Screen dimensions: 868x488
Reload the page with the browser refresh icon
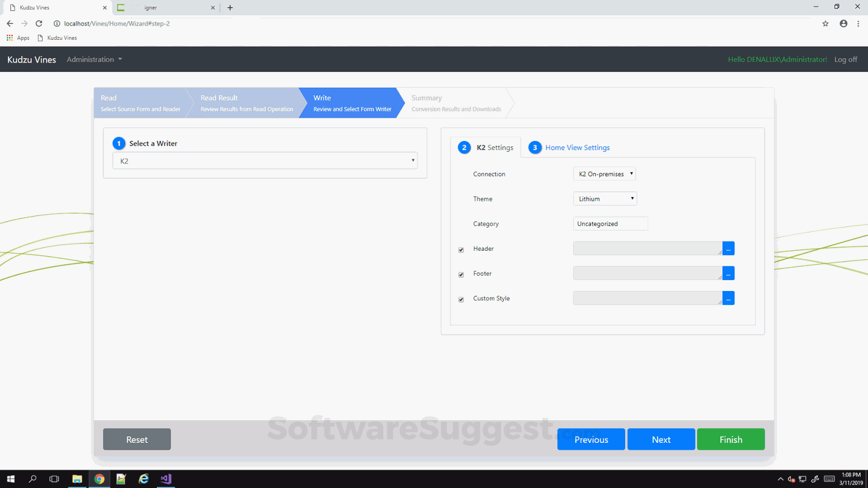pos(39,24)
